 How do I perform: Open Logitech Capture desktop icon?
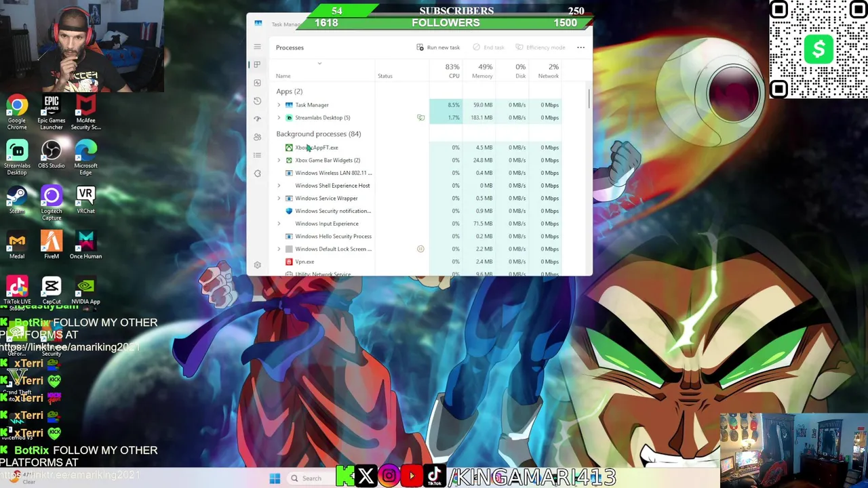point(52,203)
